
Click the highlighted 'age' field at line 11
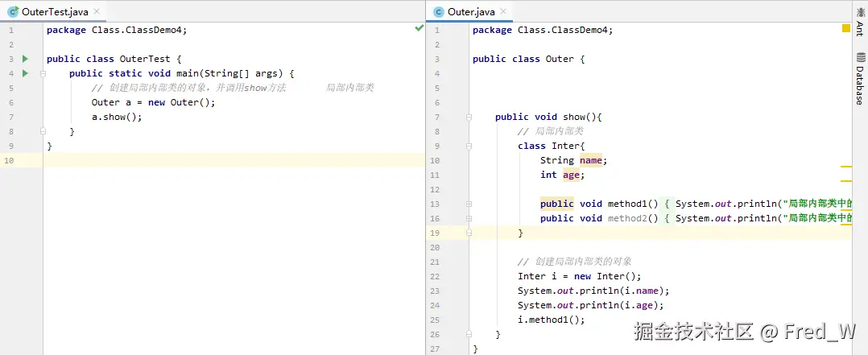pos(571,175)
